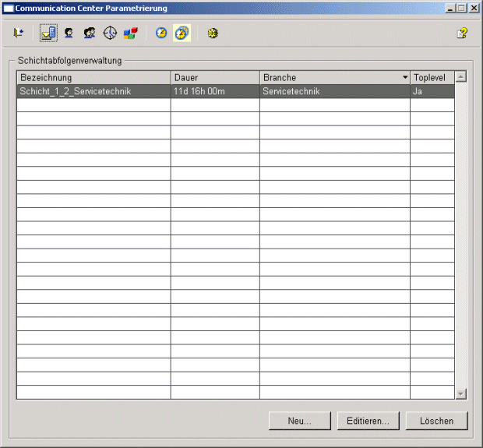Image resolution: width=483 pixels, height=448 pixels.
Task: Open help with the question mark icon
Action: 463,34
